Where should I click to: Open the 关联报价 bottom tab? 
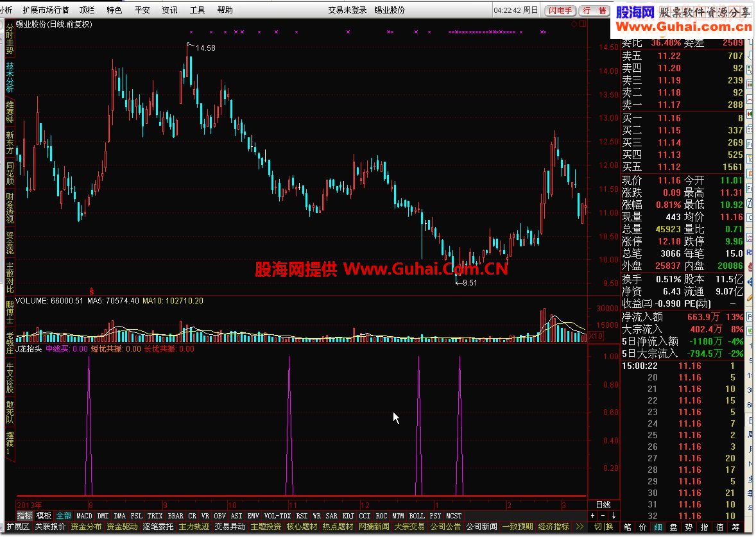(x=50, y=527)
